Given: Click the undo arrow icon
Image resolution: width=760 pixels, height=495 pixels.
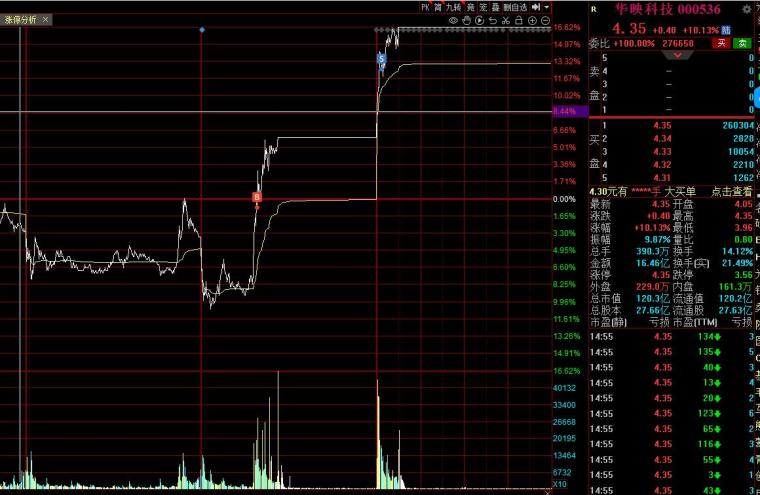Looking at the screenshot, I should point(492,20).
